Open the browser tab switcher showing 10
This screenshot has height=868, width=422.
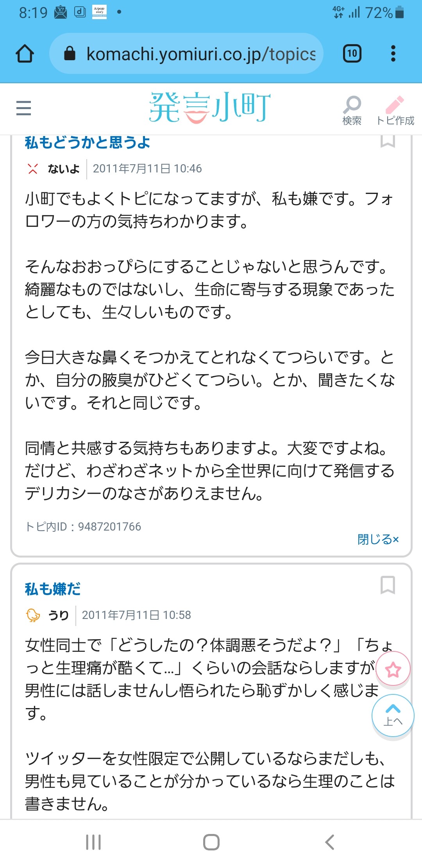click(352, 54)
